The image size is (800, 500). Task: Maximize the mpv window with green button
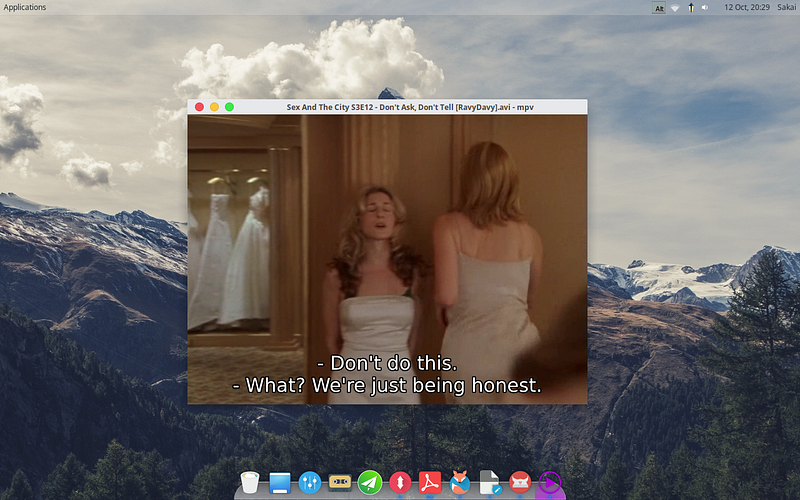pyautogui.click(x=230, y=107)
